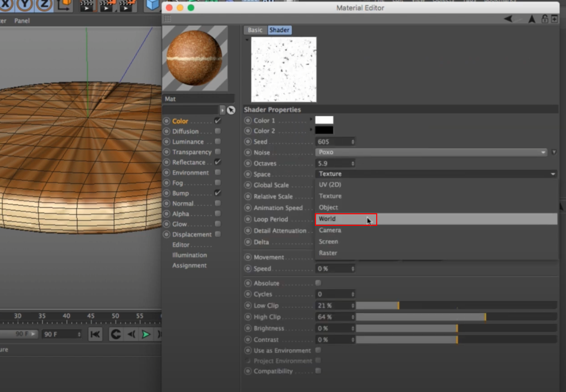This screenshot has width=566, height=392.
Task: Enable the Transparency channel checkbox
Action: (218, 152)
